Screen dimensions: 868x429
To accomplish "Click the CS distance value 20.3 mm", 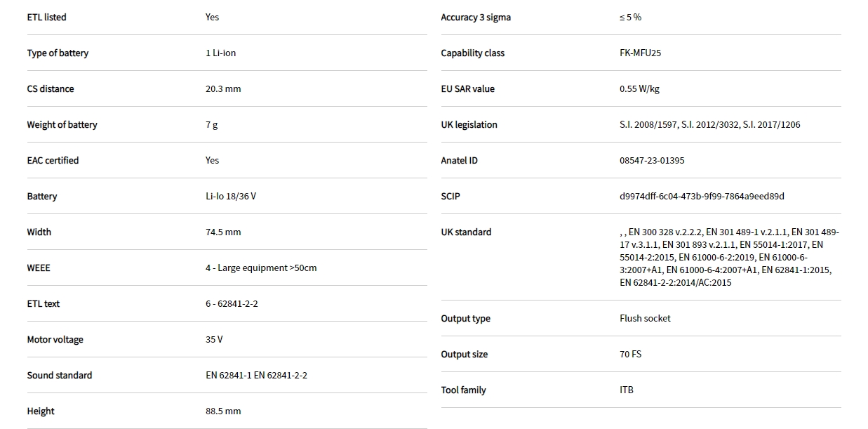I will 223,89.
